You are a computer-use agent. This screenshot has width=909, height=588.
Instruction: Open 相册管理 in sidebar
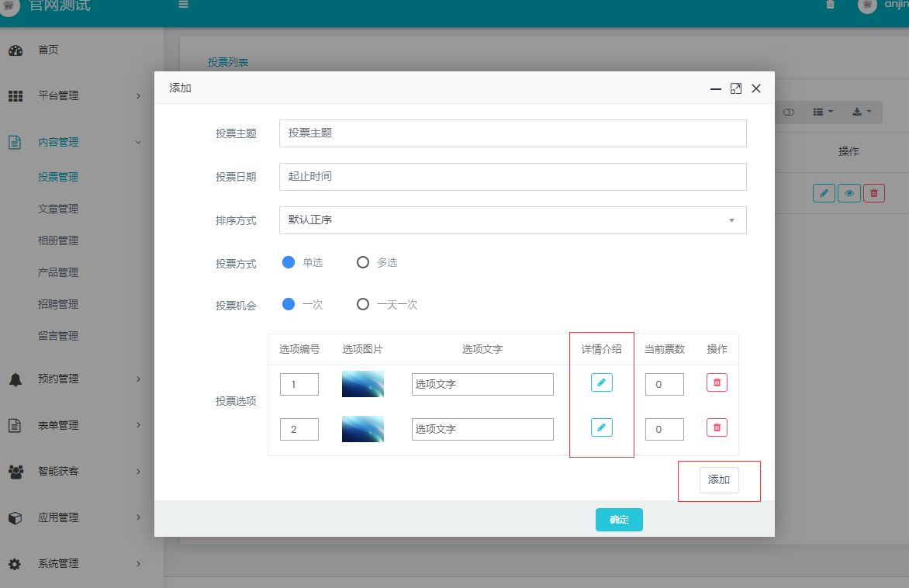point(58,240)
